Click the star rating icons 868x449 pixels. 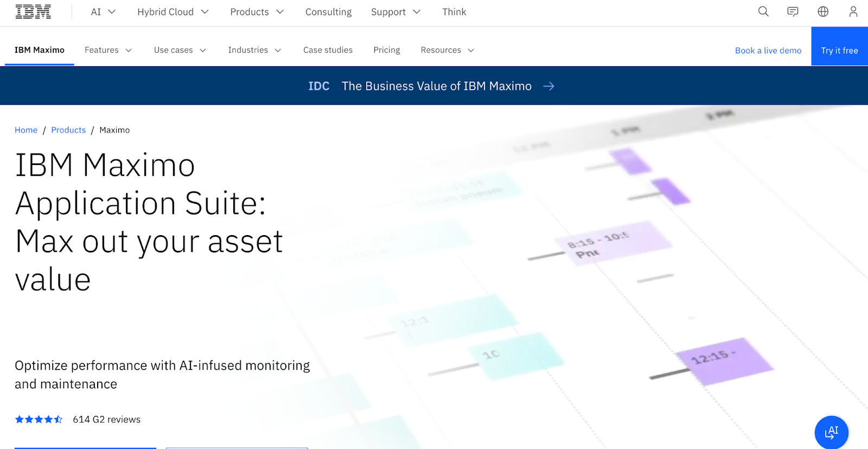coord(39,419)
